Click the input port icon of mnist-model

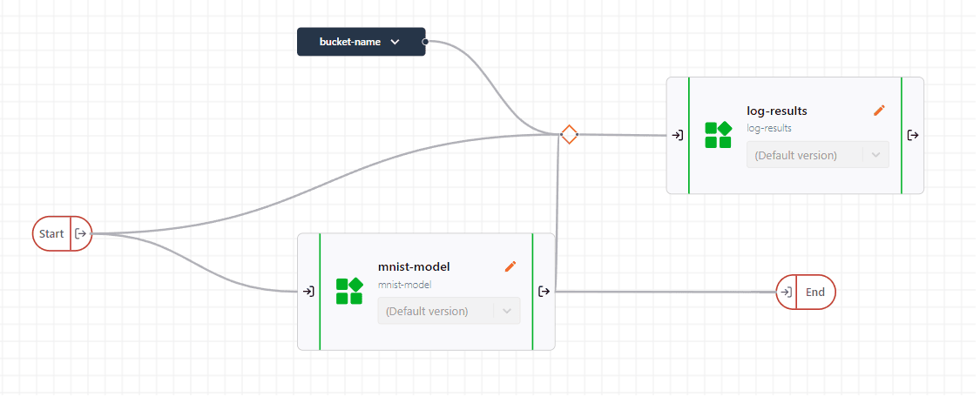pyautogui.click(x=308, y=292)
